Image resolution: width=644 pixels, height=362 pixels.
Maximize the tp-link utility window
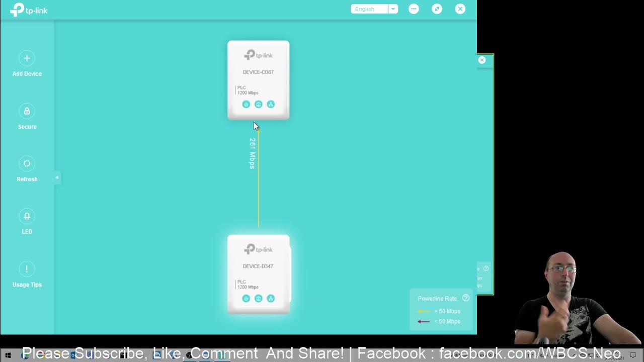click(x=437, y=9)
